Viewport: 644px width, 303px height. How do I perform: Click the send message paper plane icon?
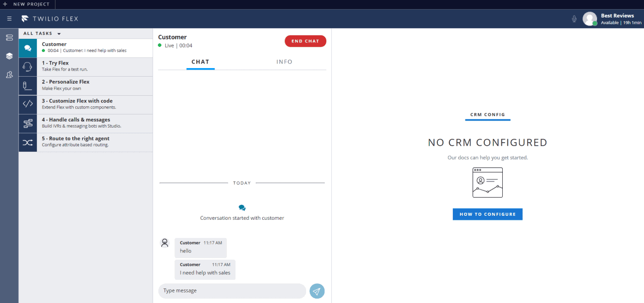[317, 291]
